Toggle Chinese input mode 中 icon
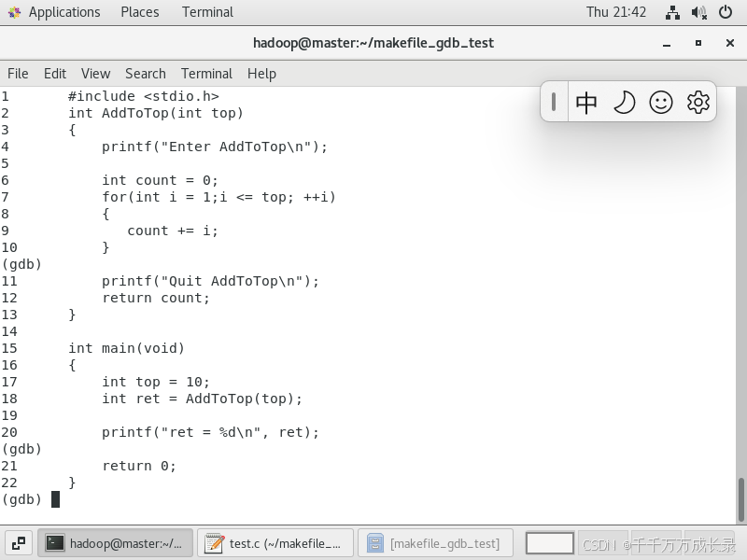Image resolution: width=747 pixels, height=560 pixels. click(586, 103)
